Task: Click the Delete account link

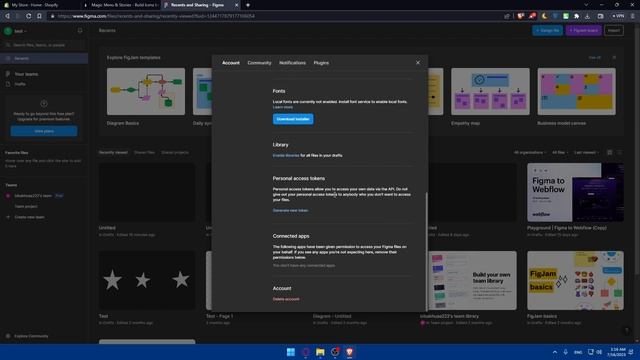Action: [x=286, y=299]
